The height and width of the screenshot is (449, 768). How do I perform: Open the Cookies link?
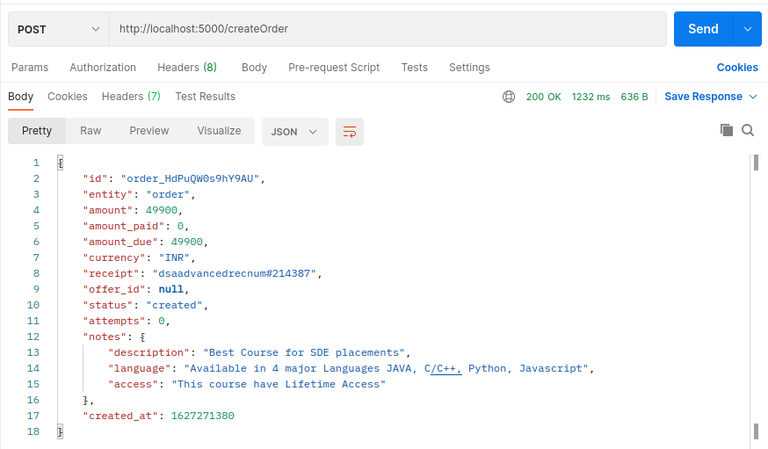(x=737, y=67)
